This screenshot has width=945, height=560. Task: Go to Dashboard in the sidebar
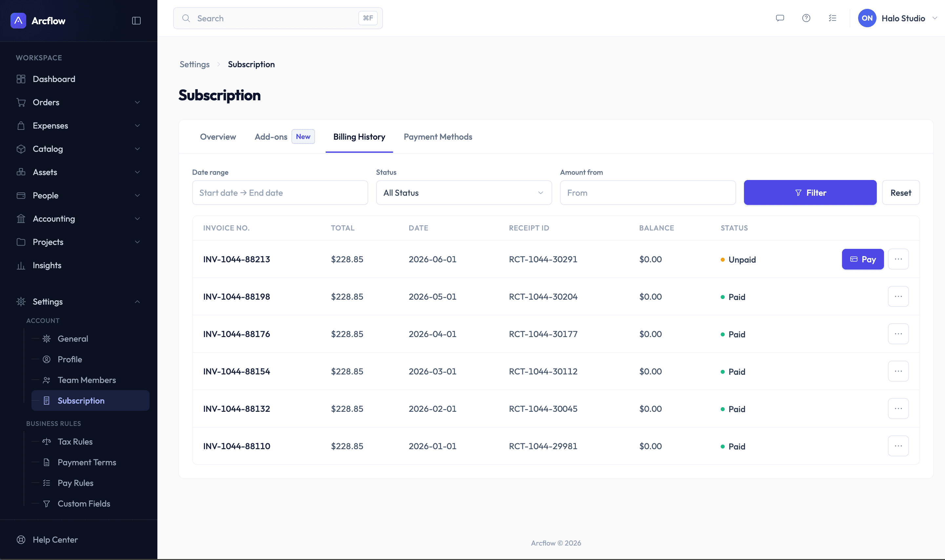78,79
